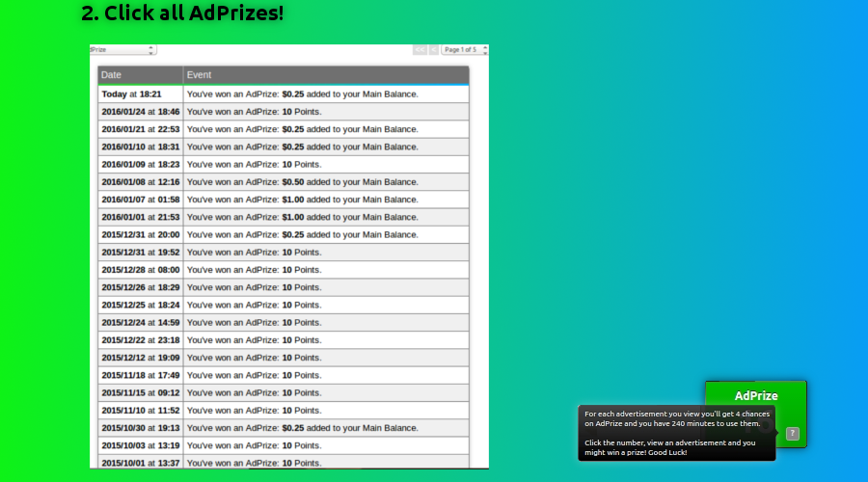Select the 2015/10/03 at 13:19 date cell
This screenshot has width=868, height=482.
(141, 445)
